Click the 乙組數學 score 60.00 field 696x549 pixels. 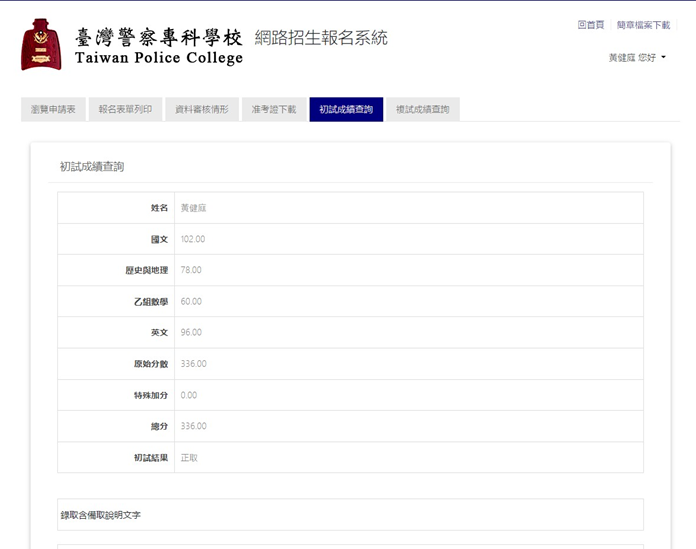(408, 301)
